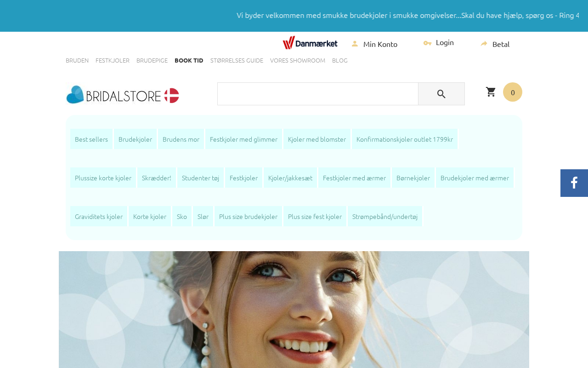The image size is (588, 368).
Task: Open the Studenter tøj category
Action: coord(200,178)
